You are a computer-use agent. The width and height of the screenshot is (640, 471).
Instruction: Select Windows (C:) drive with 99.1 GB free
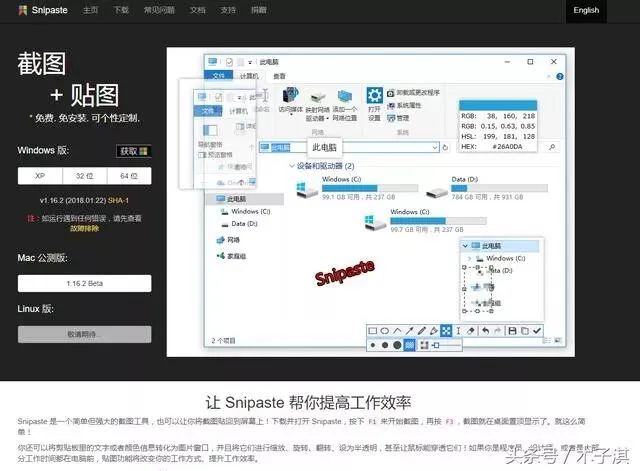pyautogui.click(x=357, y=188)
